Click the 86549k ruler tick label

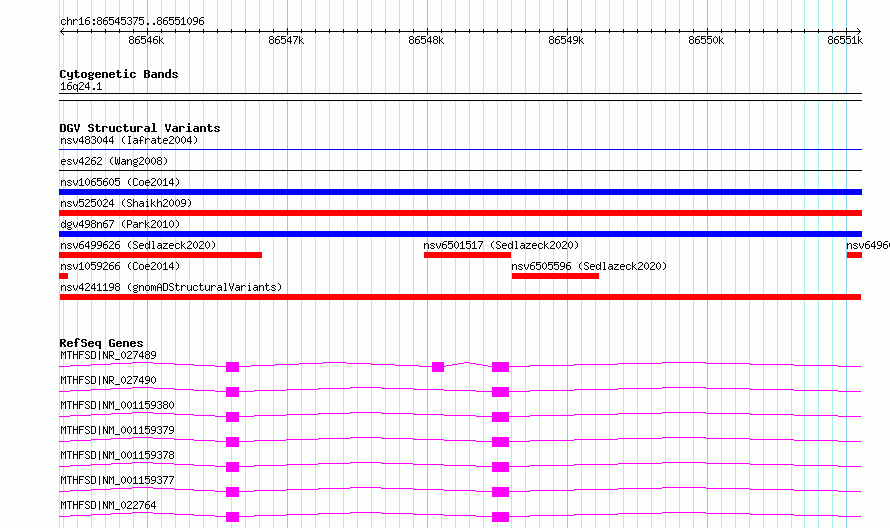click(x=566, y=40)
